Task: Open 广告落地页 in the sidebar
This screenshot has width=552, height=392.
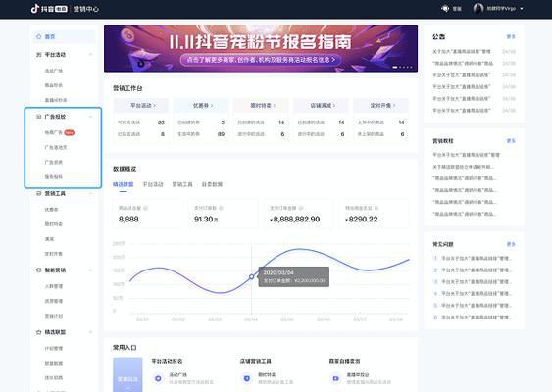Action: (x=56, y=147)
